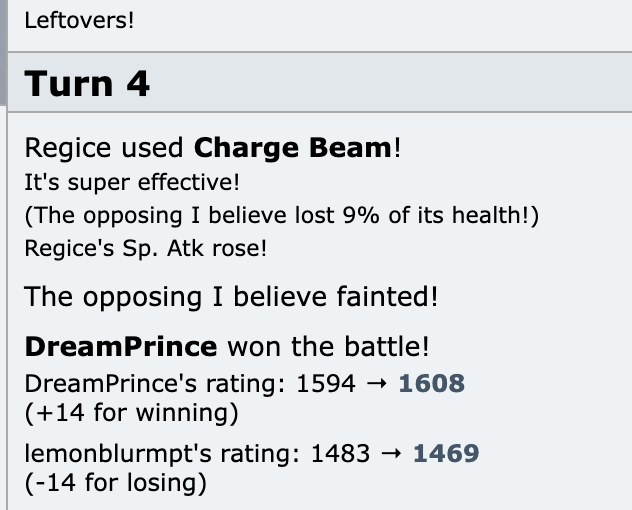Click the (-14 for losing) text

point(116,483)
